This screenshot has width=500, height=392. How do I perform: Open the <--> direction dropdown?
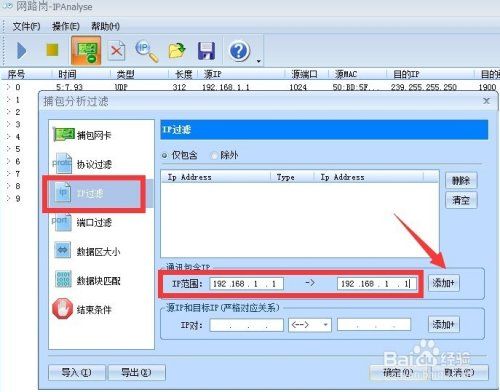click(x=310, y=325)
